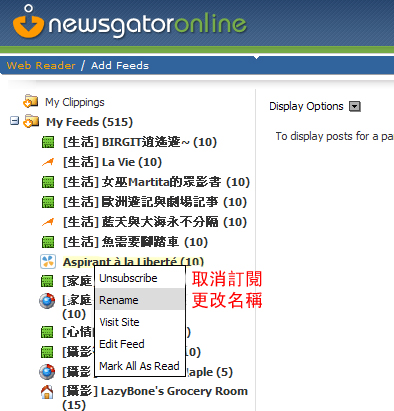Open the Web Reader tab
Screen dimensions: 394x411
click(41, 65)
